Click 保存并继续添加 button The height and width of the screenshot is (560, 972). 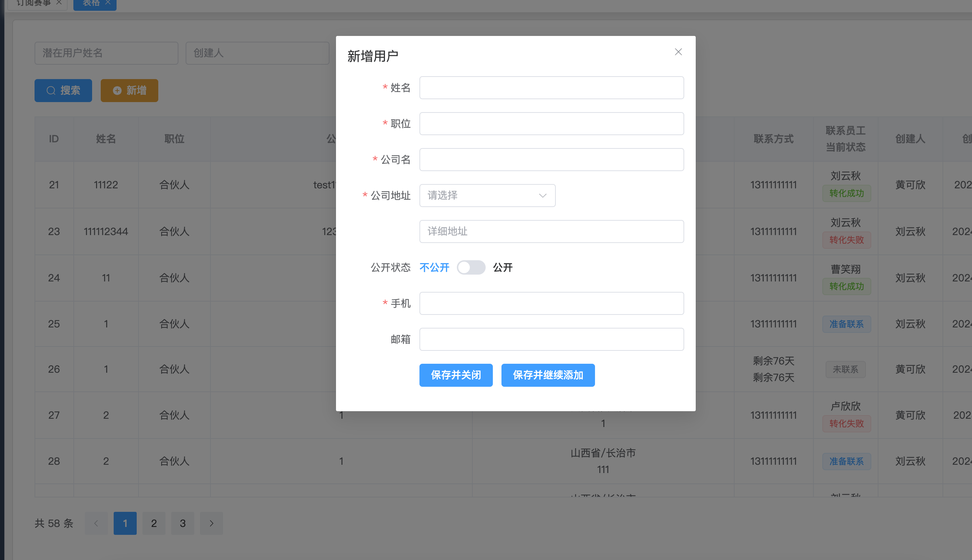pos(548,375)
